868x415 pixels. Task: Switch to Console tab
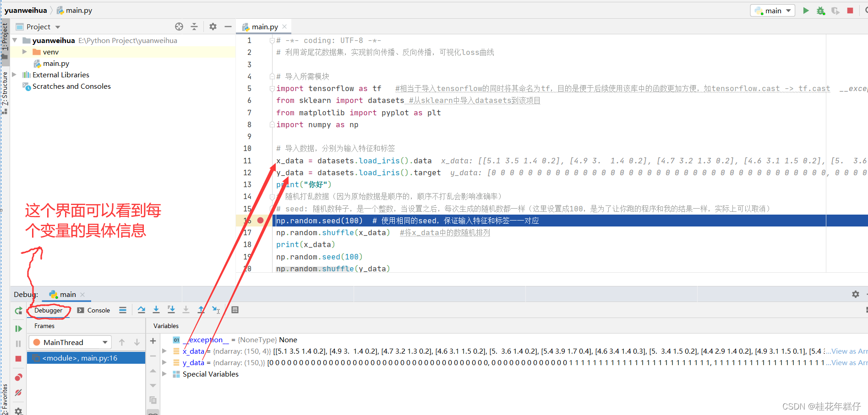(x=94, y=310)
